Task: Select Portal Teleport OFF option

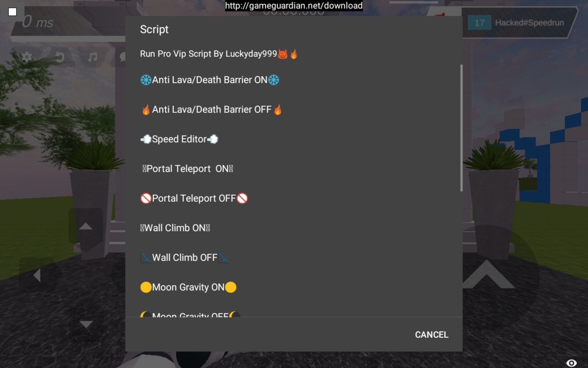Action: (193, 198)
